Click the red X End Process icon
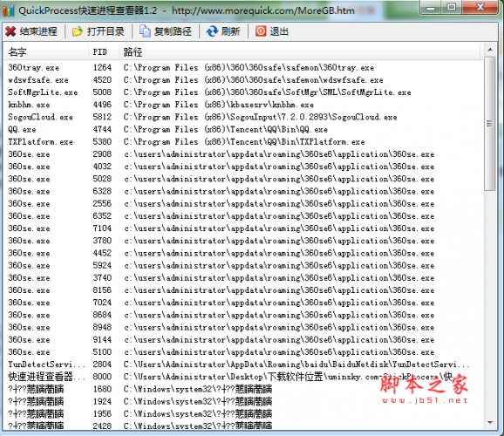This screenshot has width=504, height=436. [x=10, y=31]
